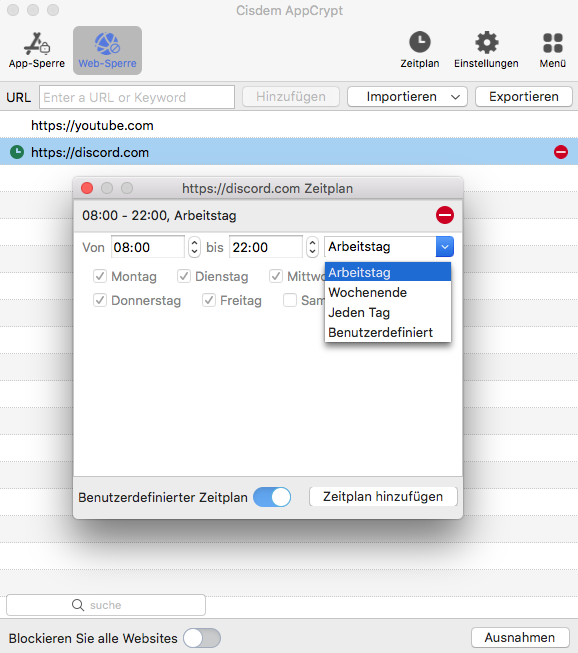Viewport: 578px width, 653px height.
Task: Select the Web-Sperre tab
Action: [107, 50]
